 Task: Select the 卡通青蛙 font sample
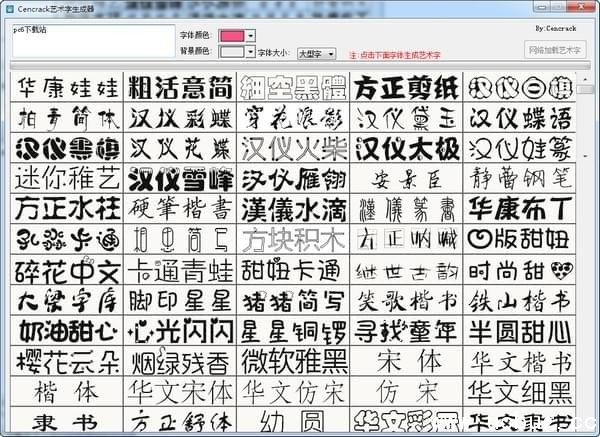180,270
